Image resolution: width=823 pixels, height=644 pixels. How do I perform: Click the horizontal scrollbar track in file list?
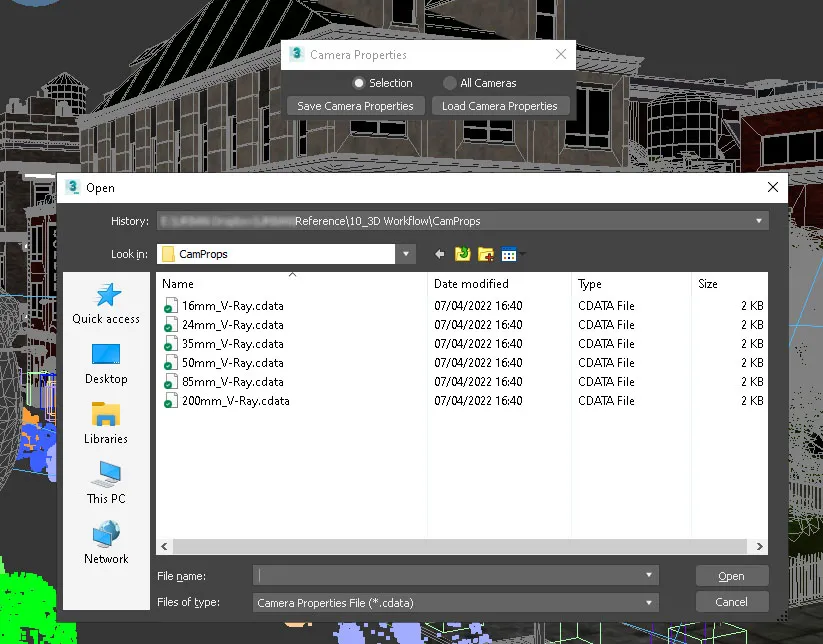(x=460, y=546)
